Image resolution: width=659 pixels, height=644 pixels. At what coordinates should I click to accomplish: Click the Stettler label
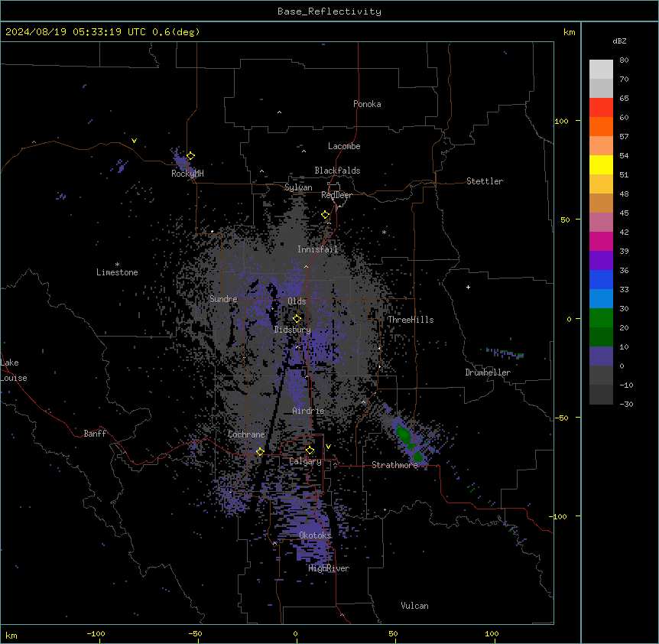coord(484,181)
